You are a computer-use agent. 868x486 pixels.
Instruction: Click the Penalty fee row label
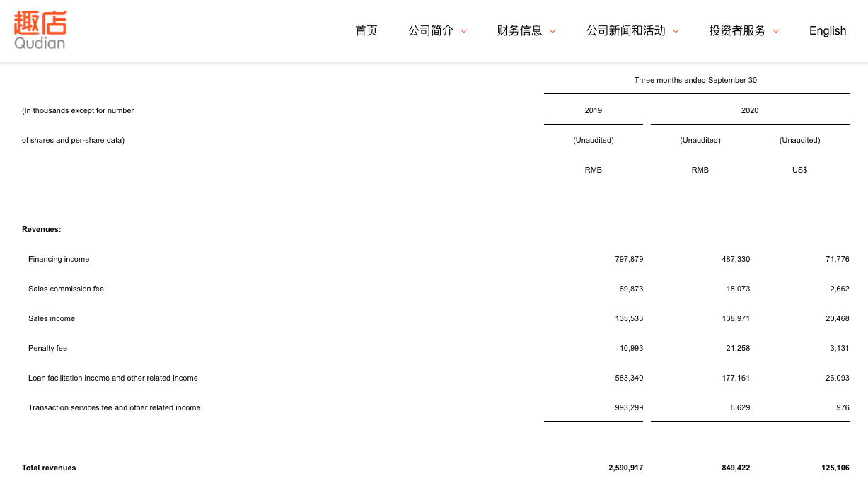click(47, 348)
